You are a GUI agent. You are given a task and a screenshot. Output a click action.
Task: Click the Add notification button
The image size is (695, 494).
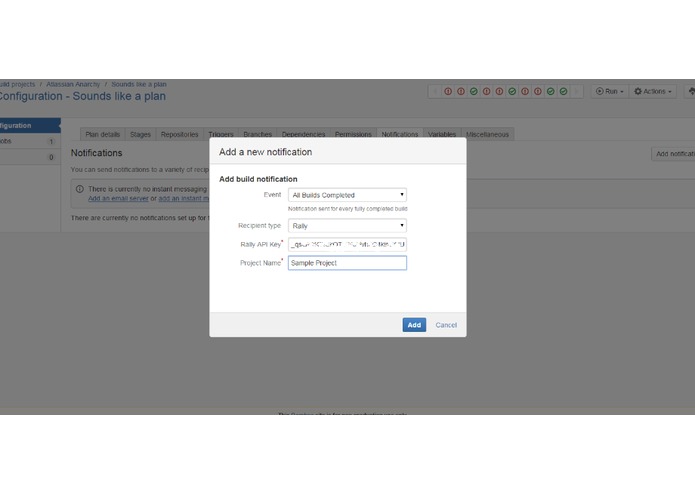tap(673, 154)
